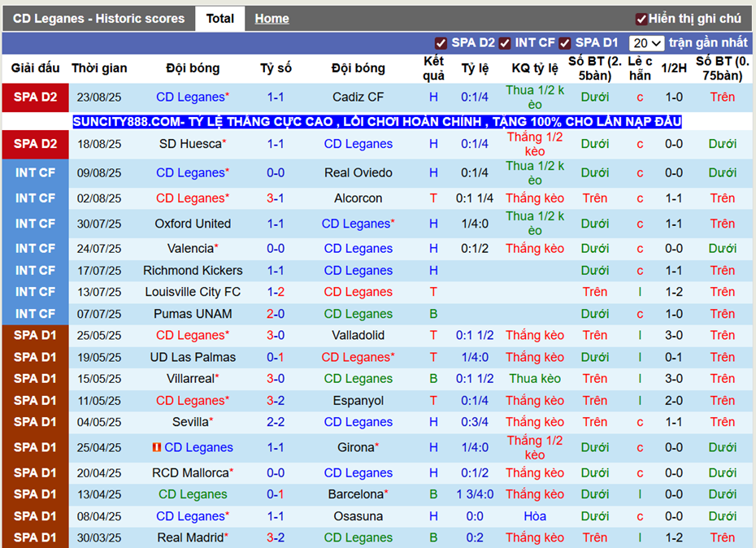Select Villarreal team name
This screenshot has height=548, width=756.
190,379
